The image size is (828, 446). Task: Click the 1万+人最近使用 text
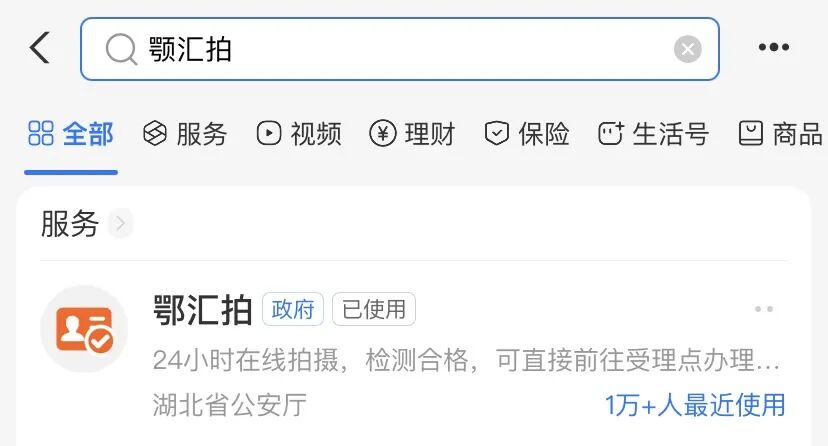pyautogui.click(x=695, y=406)
